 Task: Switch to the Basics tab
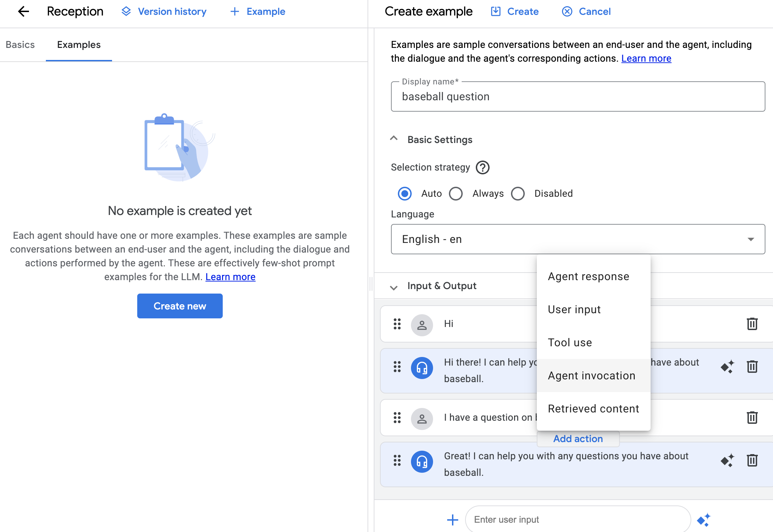[x=20, y=45]
